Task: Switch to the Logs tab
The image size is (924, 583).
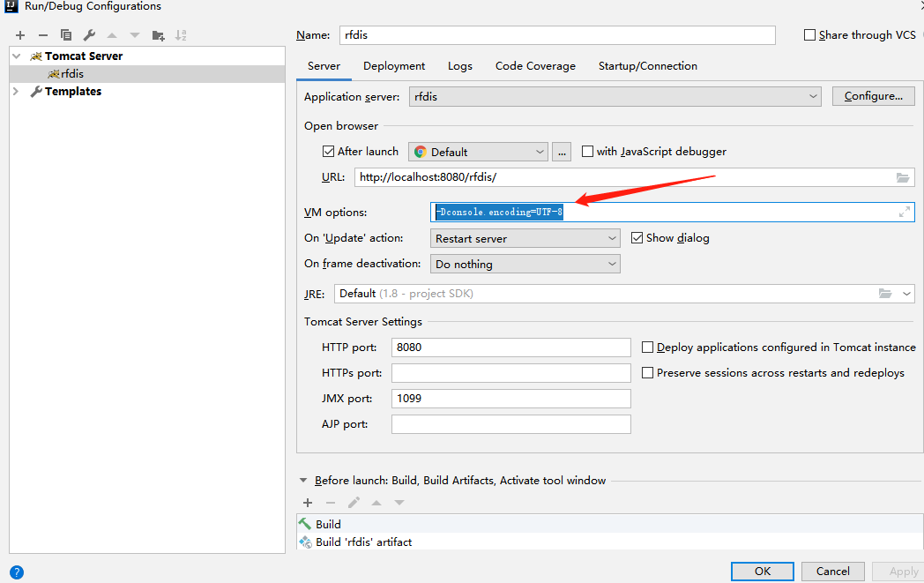Action: [459, 66]
